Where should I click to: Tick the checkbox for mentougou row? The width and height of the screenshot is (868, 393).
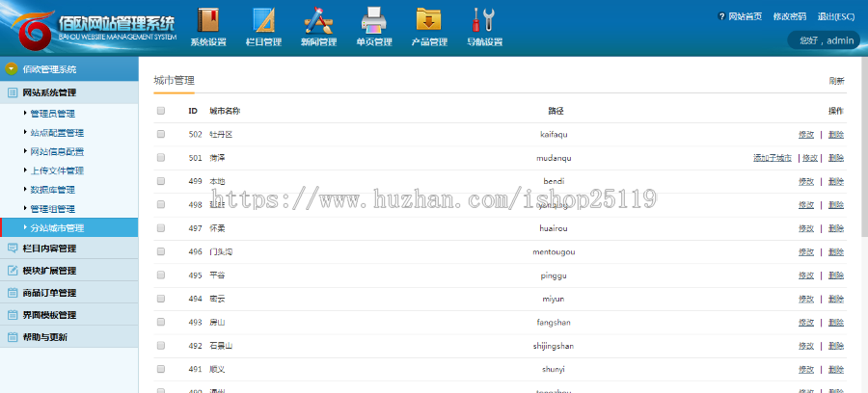[x=161, y=251]
